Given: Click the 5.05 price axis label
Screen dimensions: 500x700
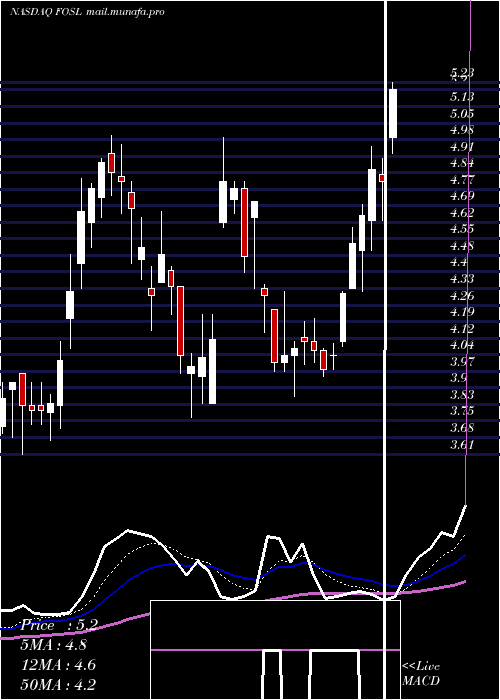Looking at the screenshot, I should pos(462,114).
